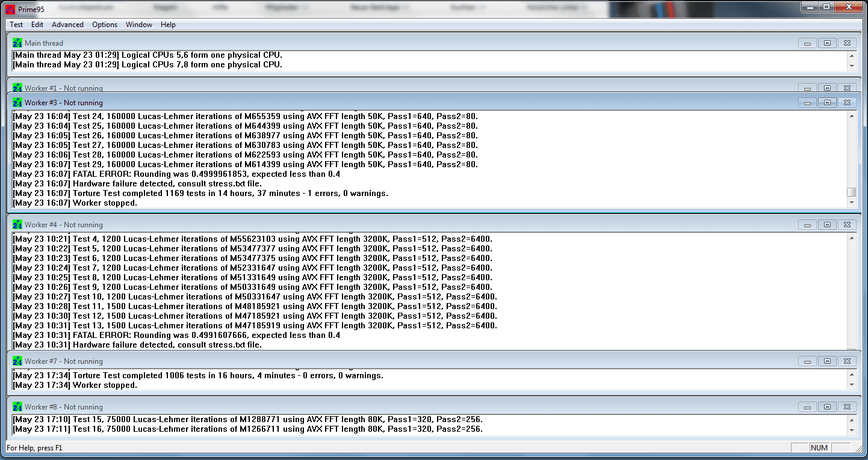Minimize the Worker #7 child window
Screen dimensions: 868x460
807,361
